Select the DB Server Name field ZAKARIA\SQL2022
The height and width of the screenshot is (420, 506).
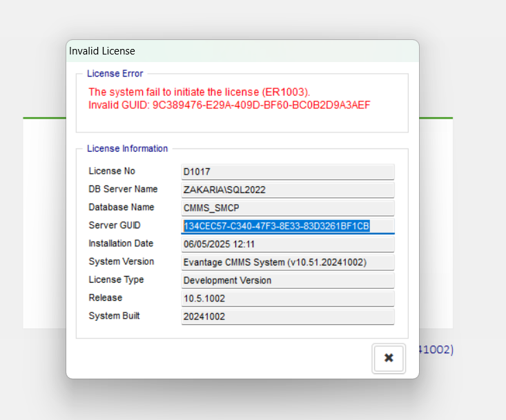tap(287, 190)
